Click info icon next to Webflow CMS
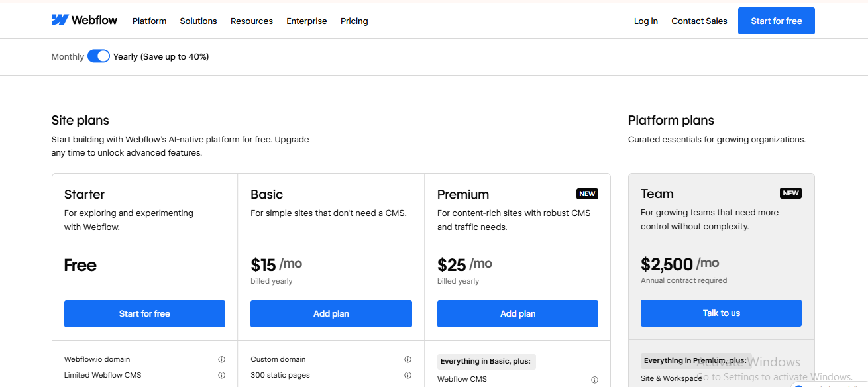The height and width of the screenshot is (387, 868). click(x=594, y=380)
